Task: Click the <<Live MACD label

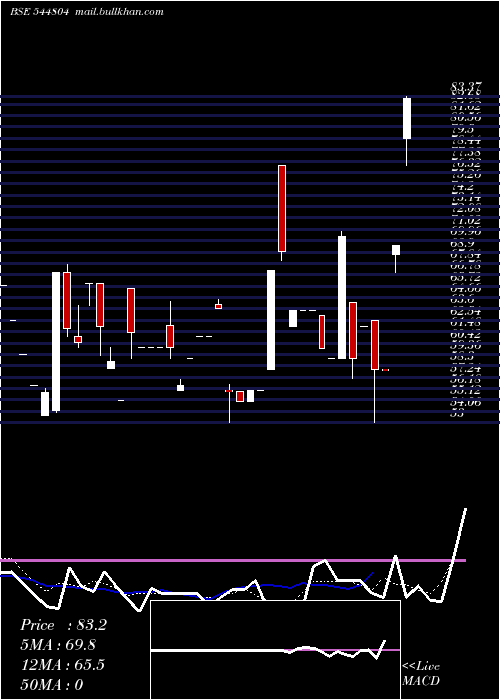Action: pos(421,674)
